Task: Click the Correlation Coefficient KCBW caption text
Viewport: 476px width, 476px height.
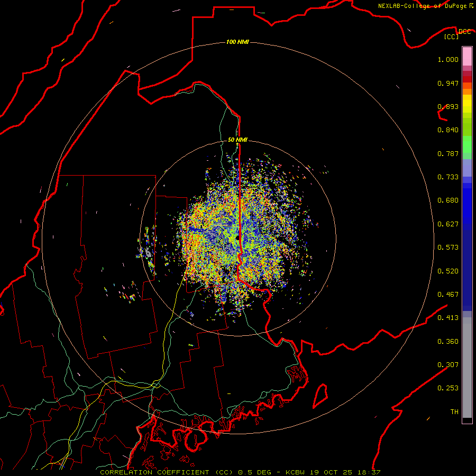Action: [x=240, y=472]
